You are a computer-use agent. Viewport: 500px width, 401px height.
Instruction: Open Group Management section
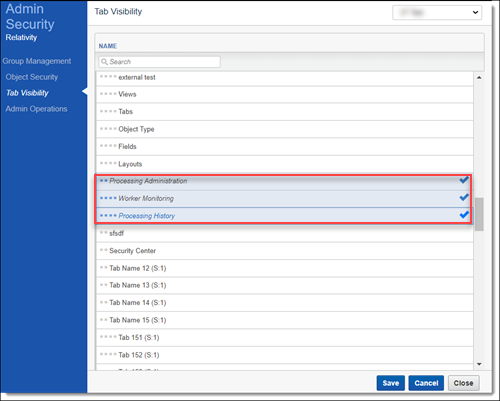point(37,61)
